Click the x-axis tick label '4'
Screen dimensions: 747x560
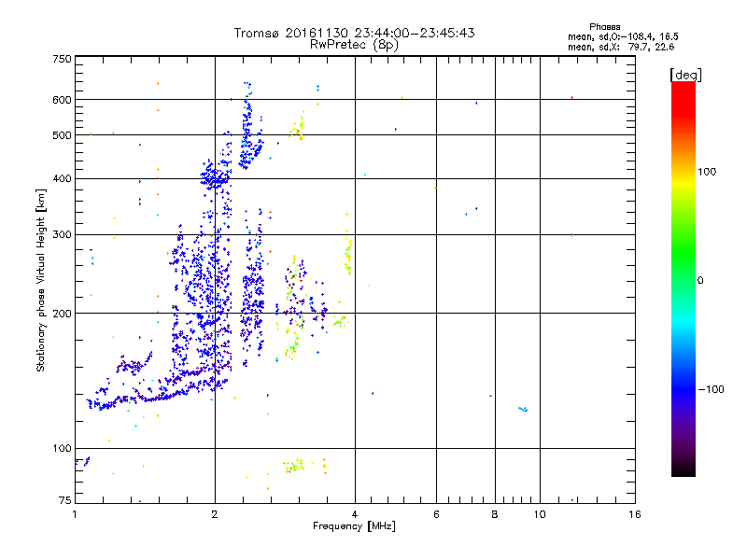[x=355, y=514]
